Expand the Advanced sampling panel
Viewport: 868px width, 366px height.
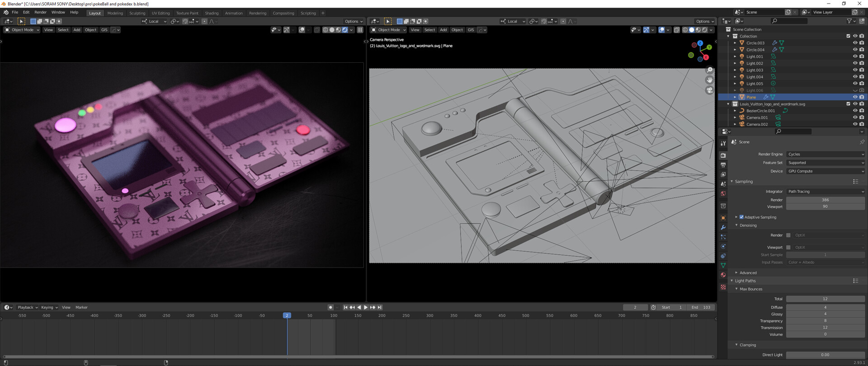pyautogui.click(x=748, y=273)
